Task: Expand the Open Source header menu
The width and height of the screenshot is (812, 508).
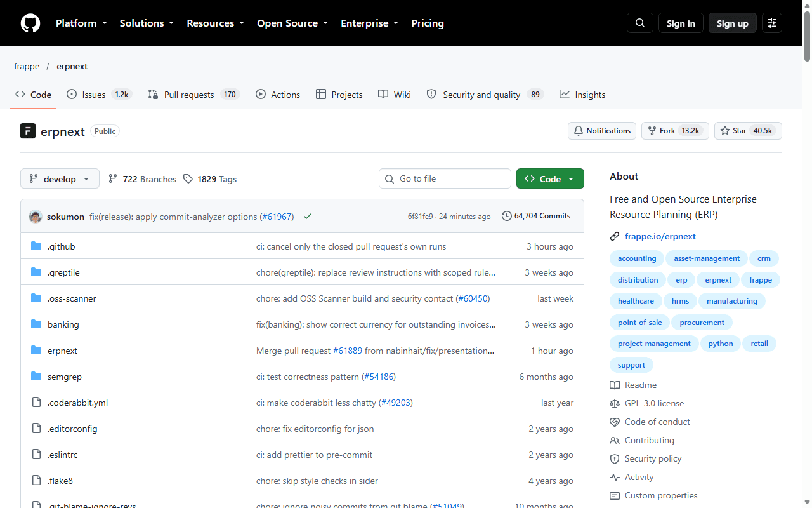Action: 292,23
